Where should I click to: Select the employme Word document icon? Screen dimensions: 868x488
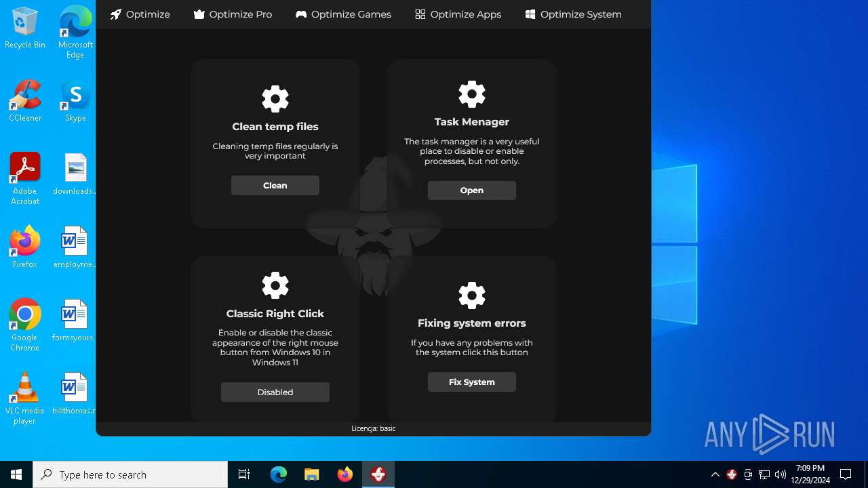[75, 247]
